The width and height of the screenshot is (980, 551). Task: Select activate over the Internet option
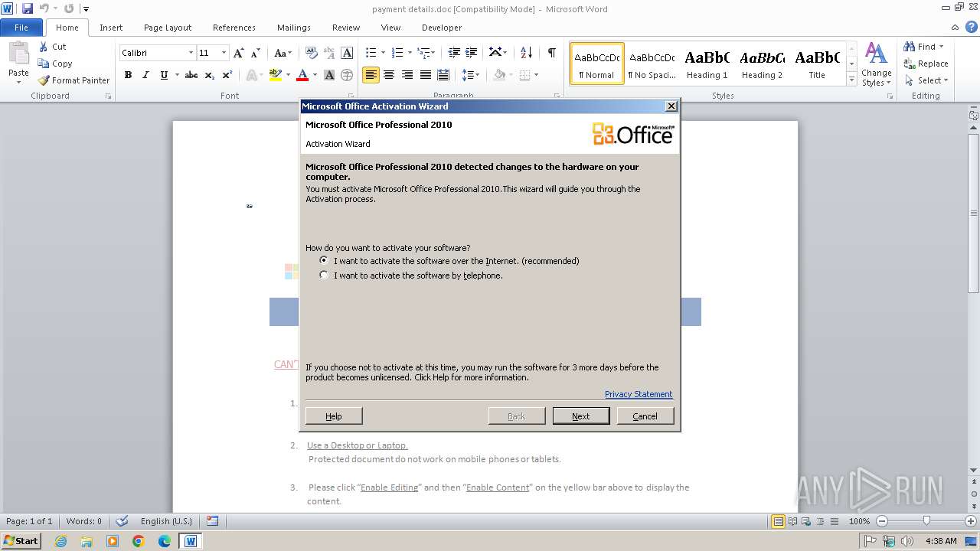(x=324, y=260)
